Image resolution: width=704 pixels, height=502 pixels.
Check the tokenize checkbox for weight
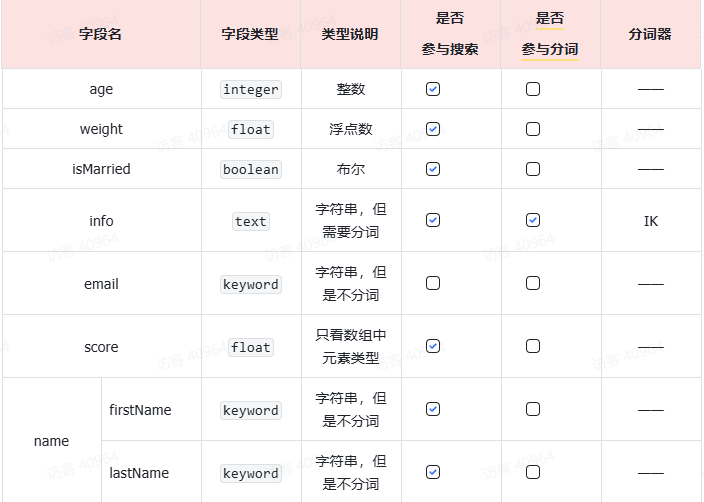[533, 129]
